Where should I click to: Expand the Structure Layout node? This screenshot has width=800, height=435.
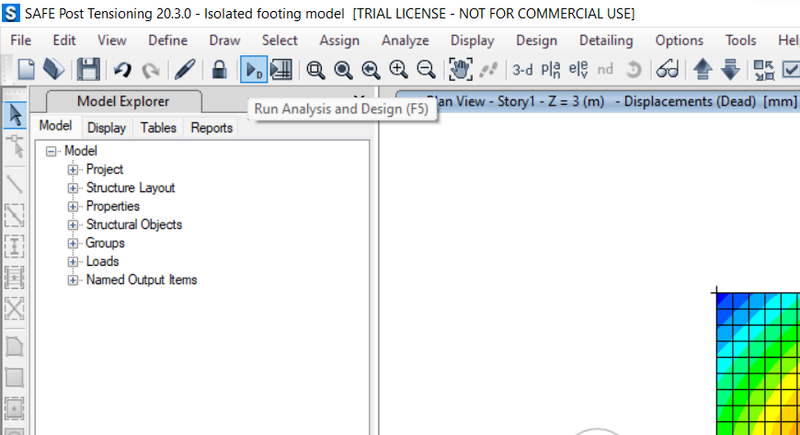[73, 188]
